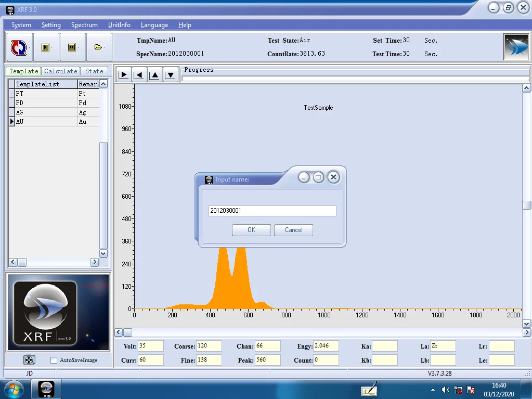Image resolution: width=532 pixels, height=399 pixels.
Task: Open spectrum file with folder icon
Action: 98,47
